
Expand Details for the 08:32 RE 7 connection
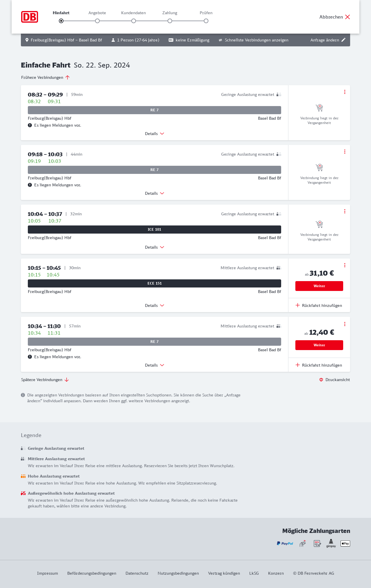pos(154,134)
